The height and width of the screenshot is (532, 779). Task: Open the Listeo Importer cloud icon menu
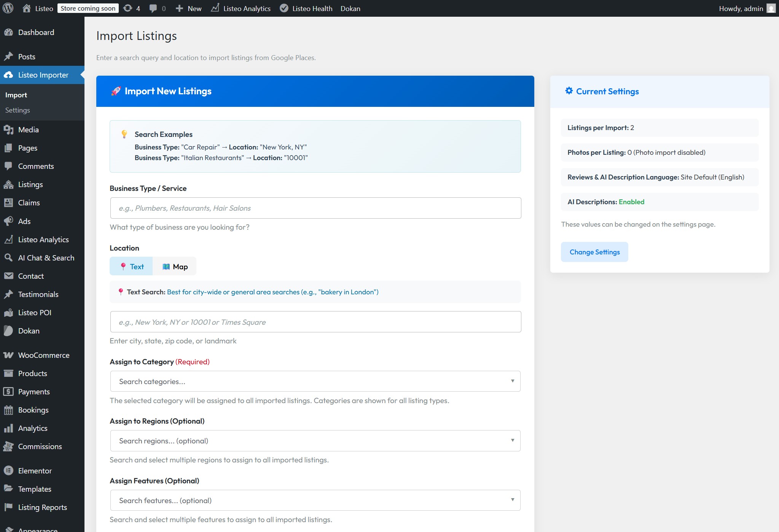(8, 75)
